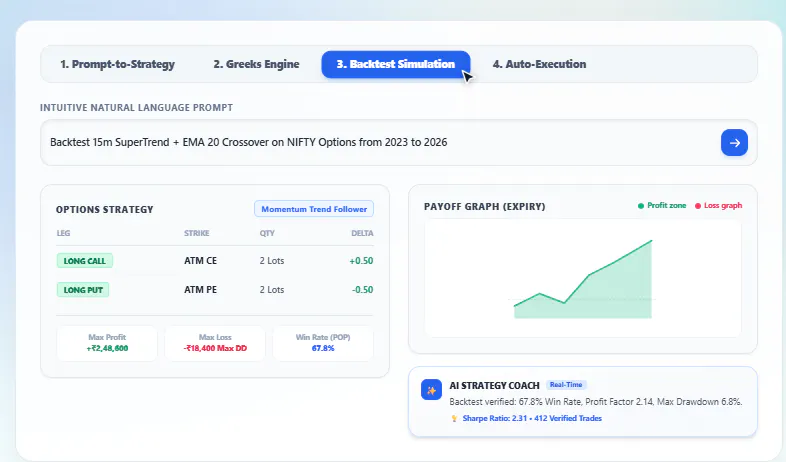The width and height of the screenshot is (786, 462).
Task: Click the Momentum Trend Follower badge
Action: pyautogui.click(x=314, y=209)
